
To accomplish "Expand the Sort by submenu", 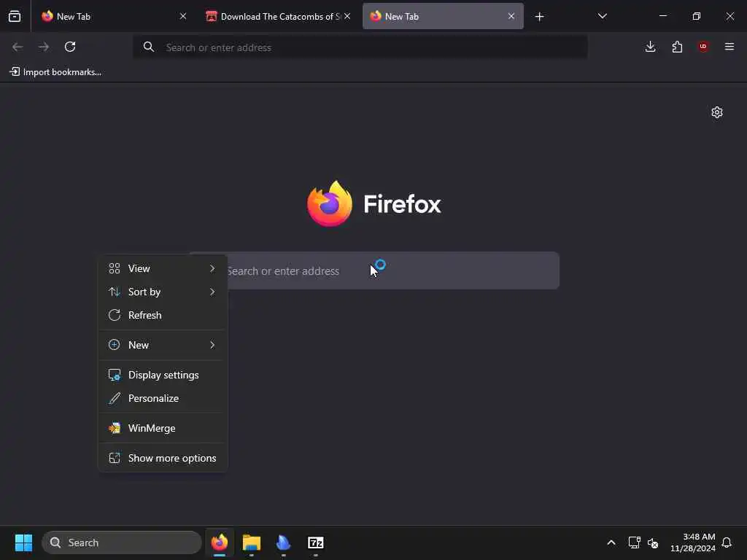I will tap(163, 292).
